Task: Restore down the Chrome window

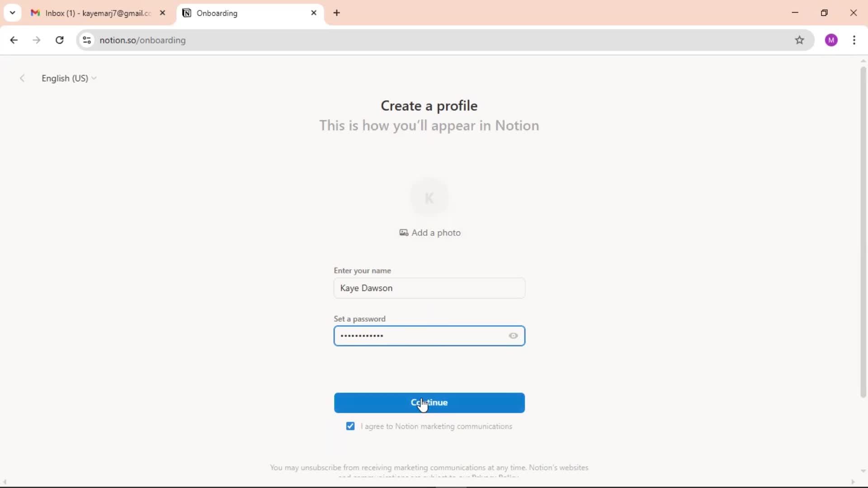Action: pyautogui.click(x=824, y=13)
